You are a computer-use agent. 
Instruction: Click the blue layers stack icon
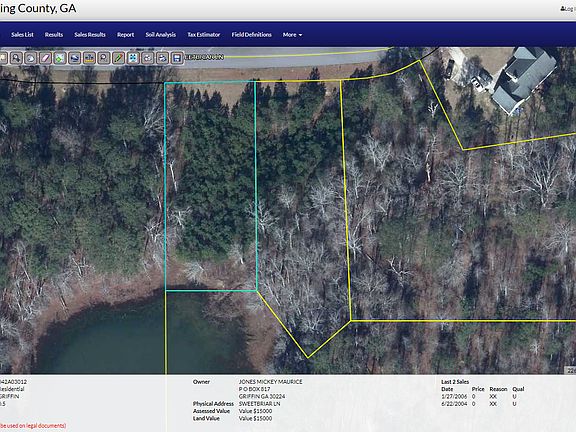[75, 58]
